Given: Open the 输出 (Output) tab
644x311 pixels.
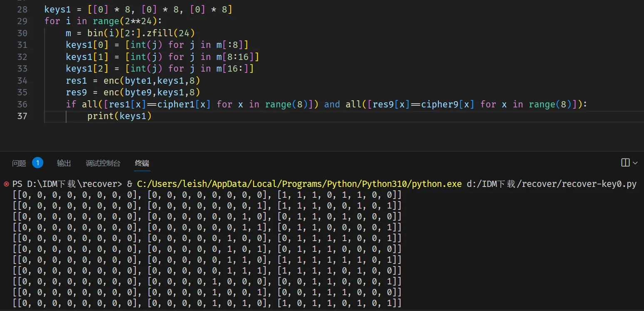Looking at the screenshot, I should tap(64, 163).
